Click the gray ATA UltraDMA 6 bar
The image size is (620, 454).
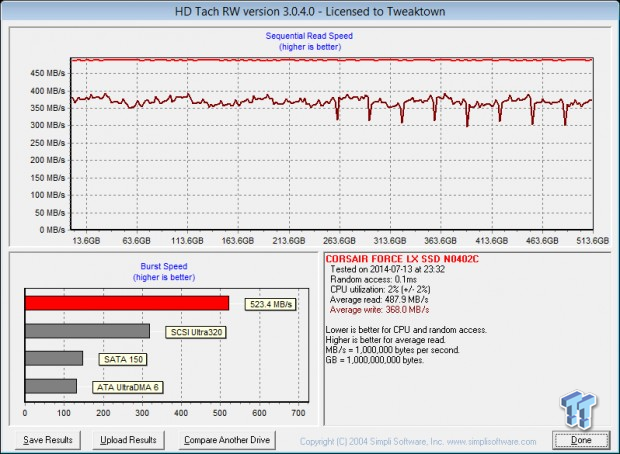pyautogui.click(x=51, y=386)
